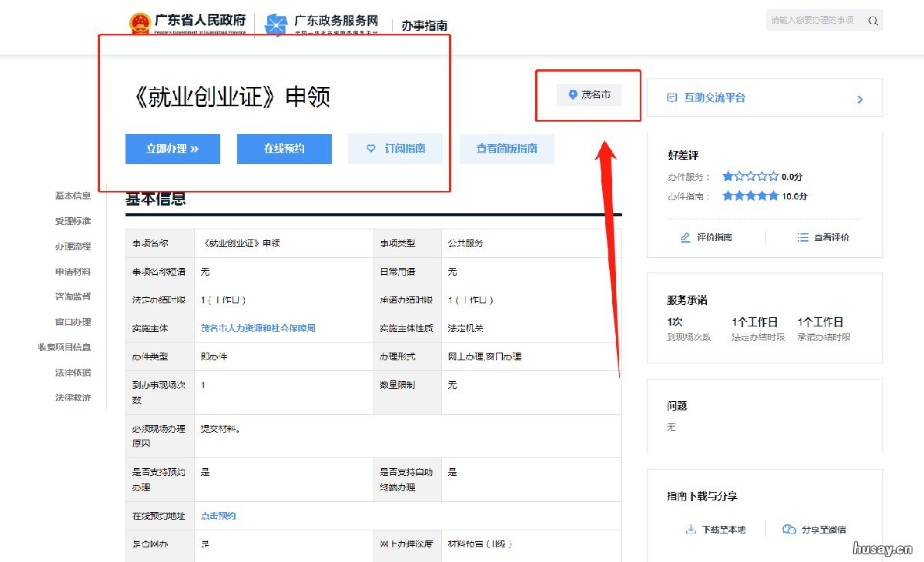Image resolution: width=924 pixels, height=562 pixels.
Task: Expand 互动交流平台 via right chevron
Action: [860, 99]
